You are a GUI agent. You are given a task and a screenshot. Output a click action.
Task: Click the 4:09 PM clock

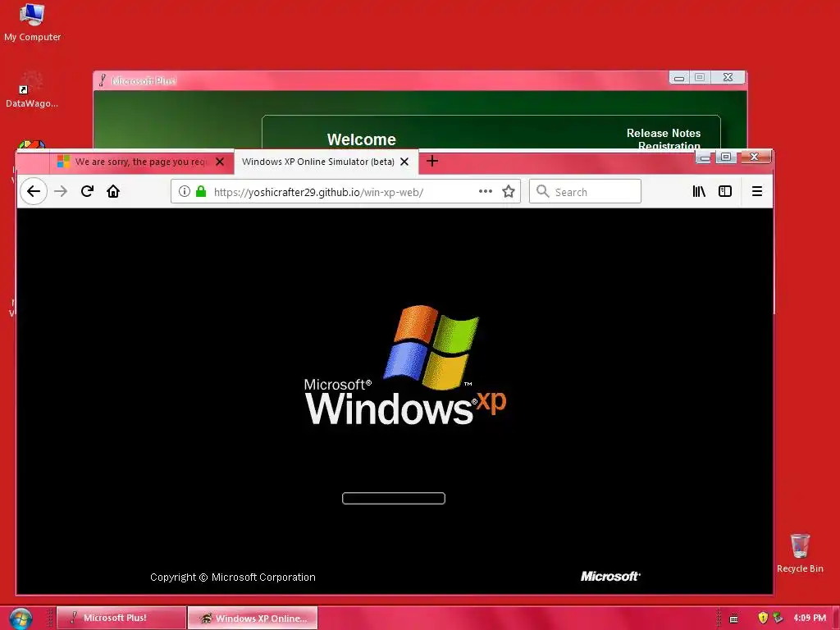pyautogui.click(x=810, y=618)
